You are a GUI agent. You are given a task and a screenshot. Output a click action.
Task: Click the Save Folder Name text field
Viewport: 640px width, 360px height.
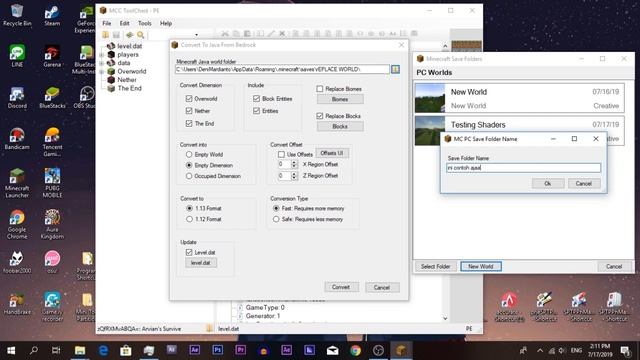coord(523,168)
